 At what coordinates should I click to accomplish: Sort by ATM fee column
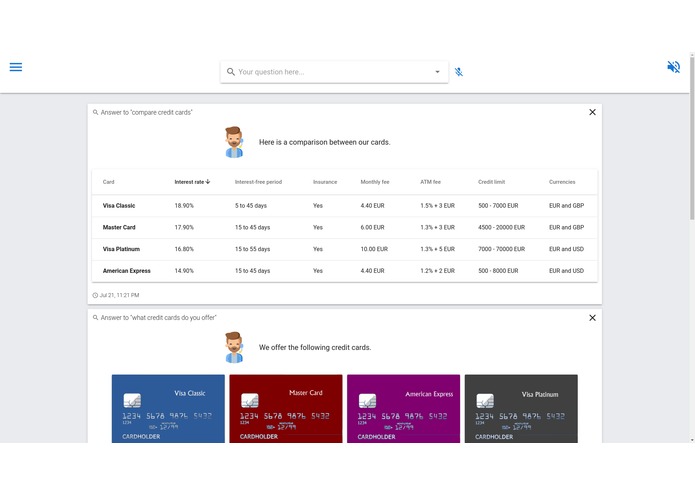[x=430, y=182]
